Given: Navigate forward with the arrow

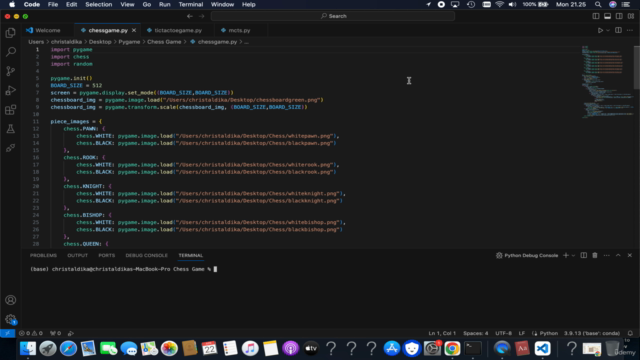Looking at the screenshot, I should 202,16.
